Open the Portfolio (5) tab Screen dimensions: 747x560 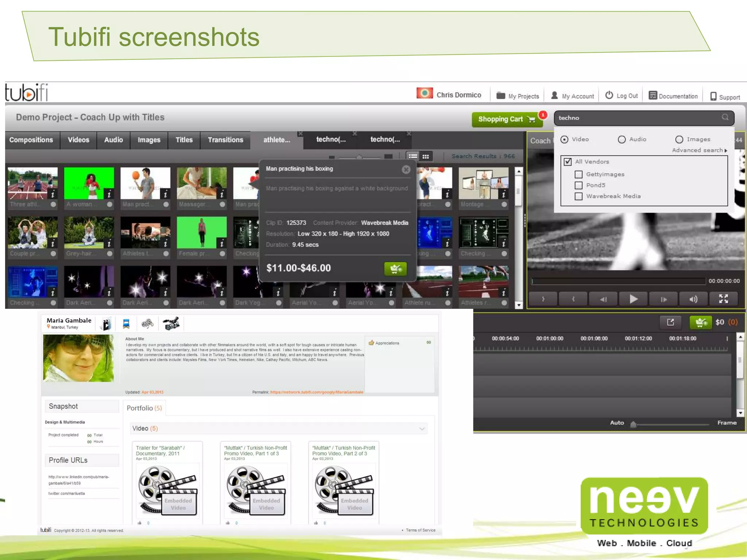pyautogui.click(x=144, y=408)
